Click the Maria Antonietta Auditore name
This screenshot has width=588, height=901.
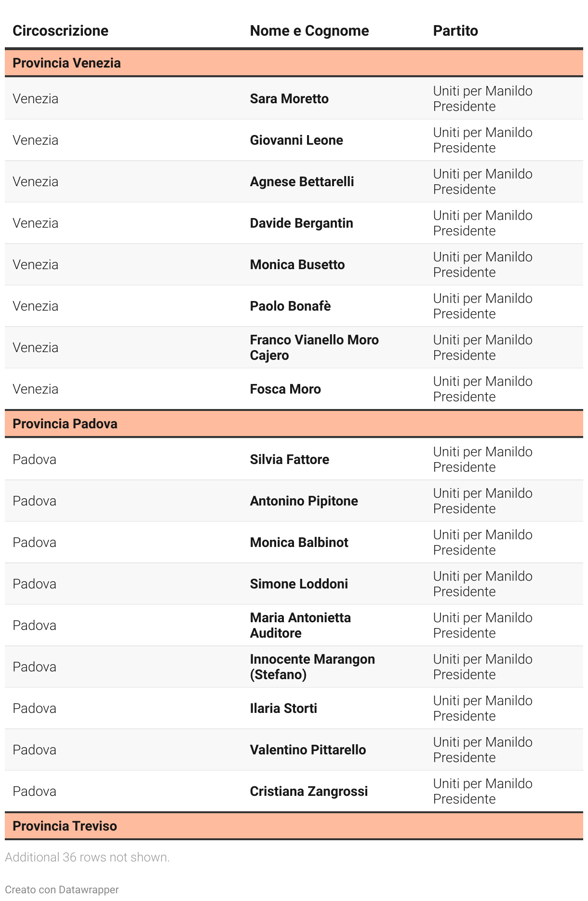pyautogui.click(x=300, y=626)
